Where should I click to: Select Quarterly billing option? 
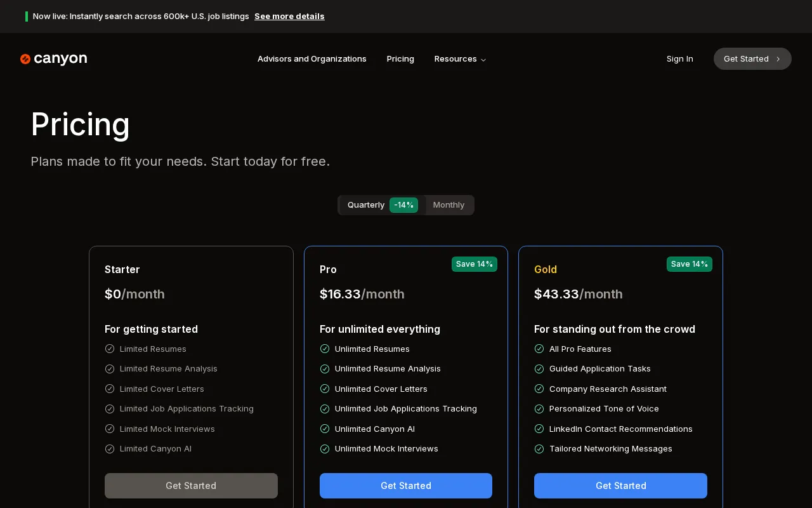[383, 205]
